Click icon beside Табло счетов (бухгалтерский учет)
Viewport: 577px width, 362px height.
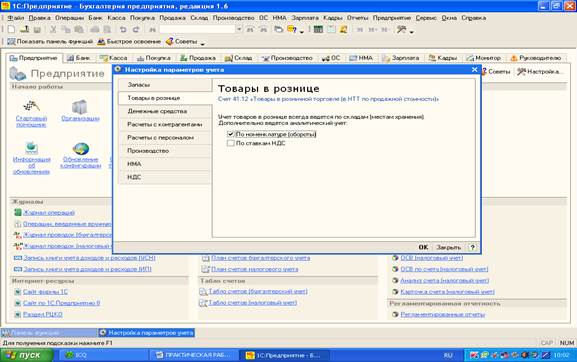coord(203,292)
